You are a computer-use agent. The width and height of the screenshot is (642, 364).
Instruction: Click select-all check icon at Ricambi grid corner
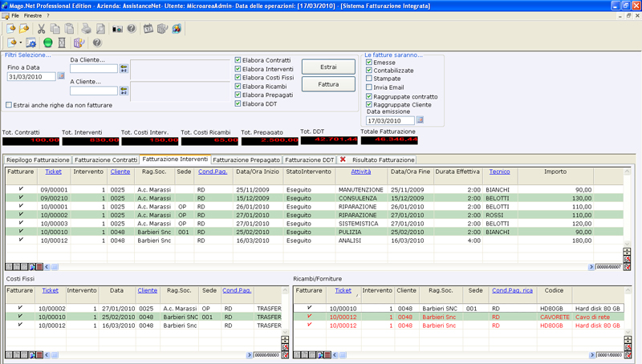(x=628, y=355)
